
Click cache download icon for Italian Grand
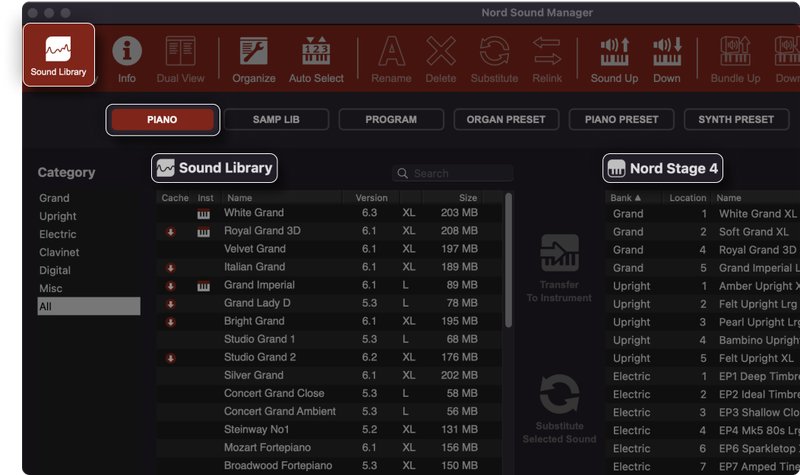point(171,268)
